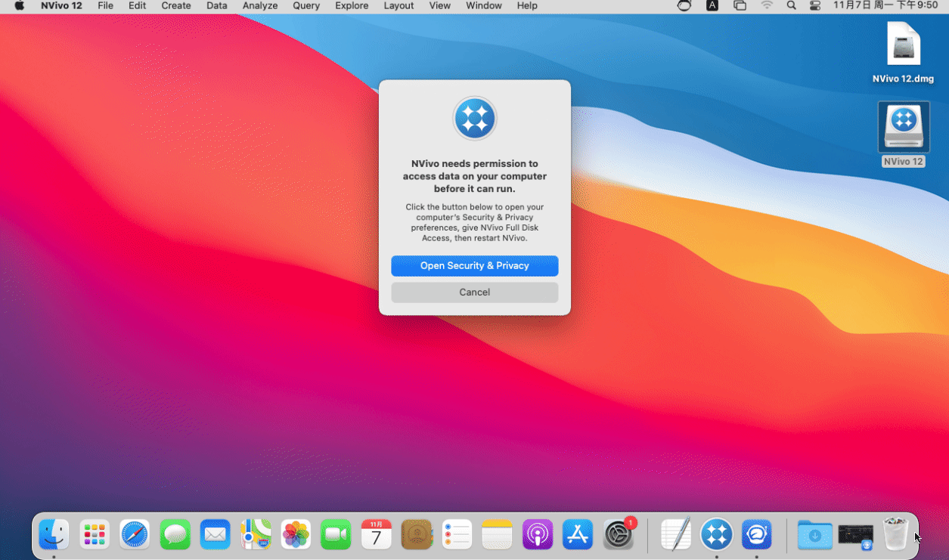This screenshot has height=560, width=949.
Task: Open FaceTime from the Dock
Action: (336, 535)
